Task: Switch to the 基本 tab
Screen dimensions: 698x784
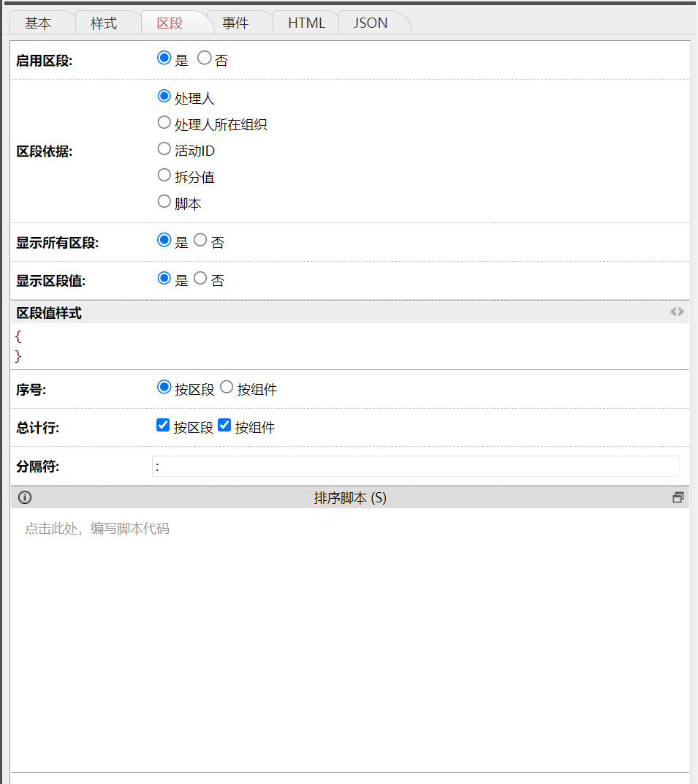Action: 38,23
